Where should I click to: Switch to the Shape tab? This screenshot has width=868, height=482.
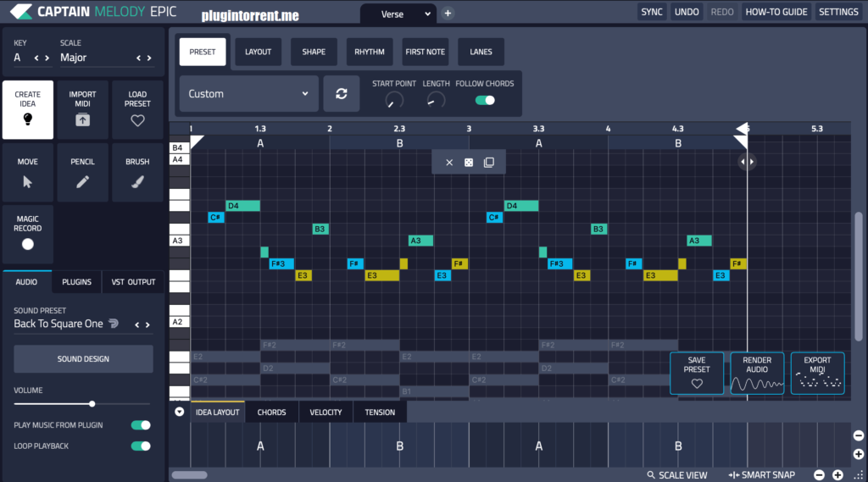tap(314, 52)
